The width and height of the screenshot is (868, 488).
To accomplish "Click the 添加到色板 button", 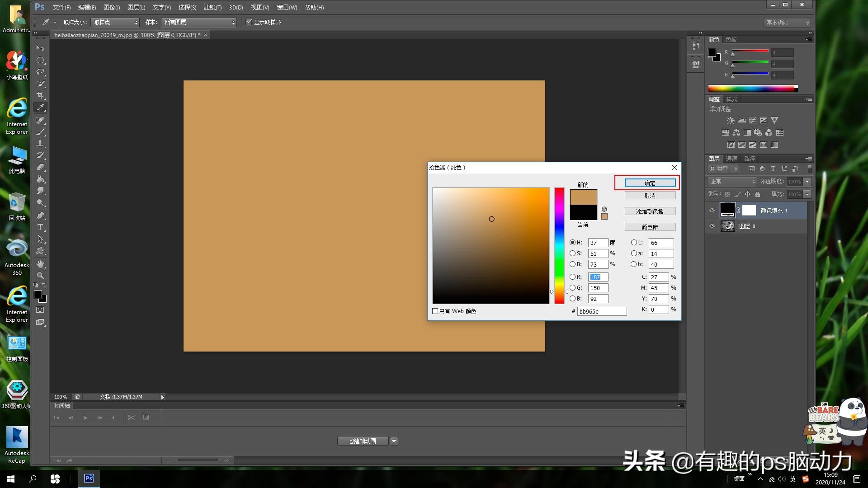I will point(650,211).
